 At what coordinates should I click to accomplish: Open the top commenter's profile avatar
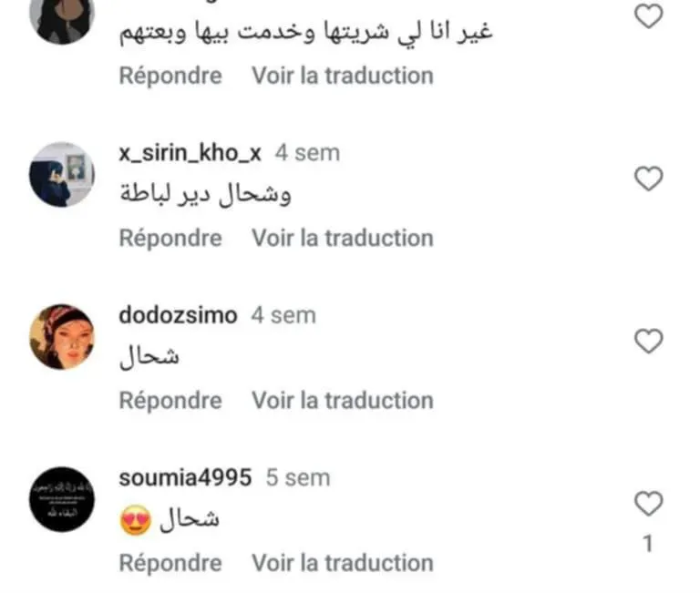pos(62,18)
